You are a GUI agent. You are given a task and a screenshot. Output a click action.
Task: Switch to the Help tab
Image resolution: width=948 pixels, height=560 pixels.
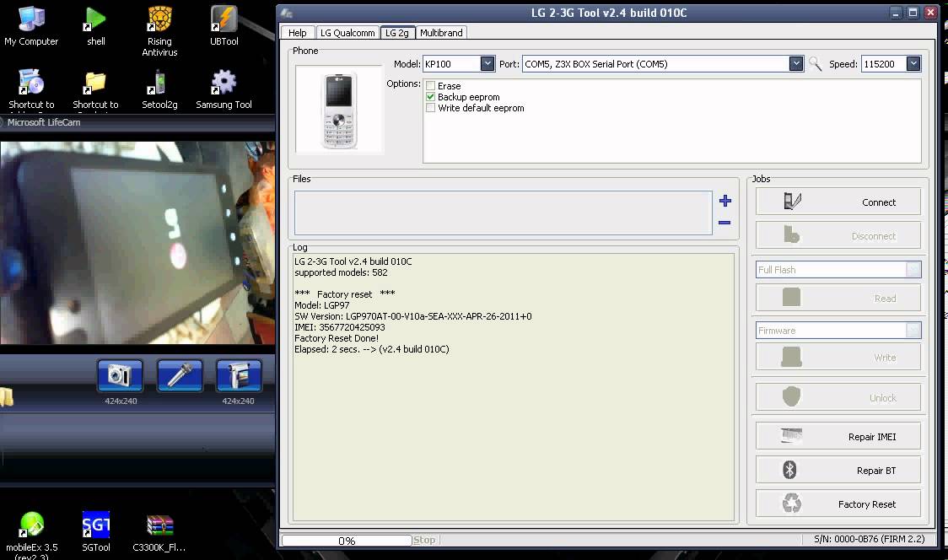coord(298,33)
